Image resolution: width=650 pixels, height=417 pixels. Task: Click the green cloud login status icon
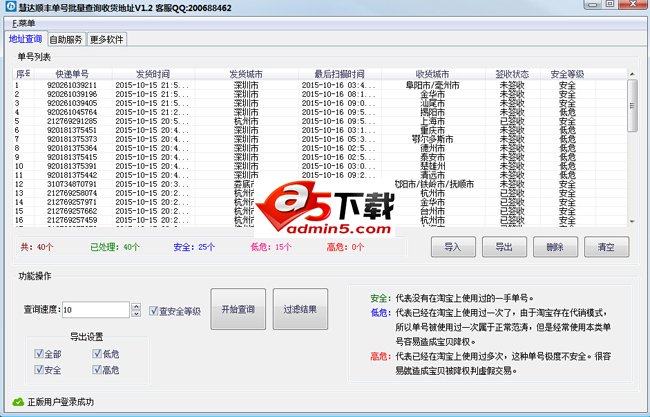[x=18, y=402]
